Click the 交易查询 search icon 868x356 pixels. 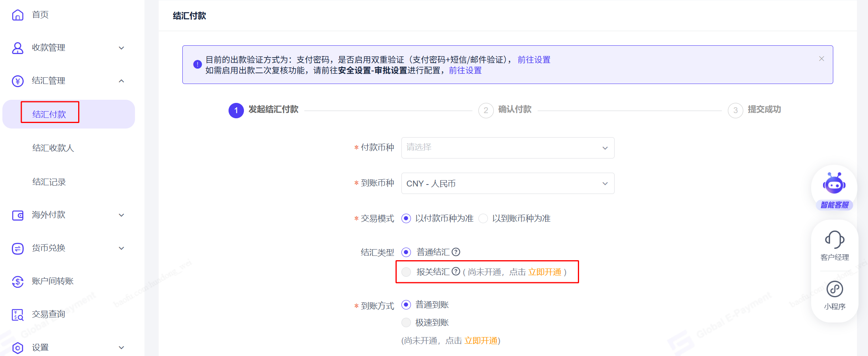(x=18, y=315)
